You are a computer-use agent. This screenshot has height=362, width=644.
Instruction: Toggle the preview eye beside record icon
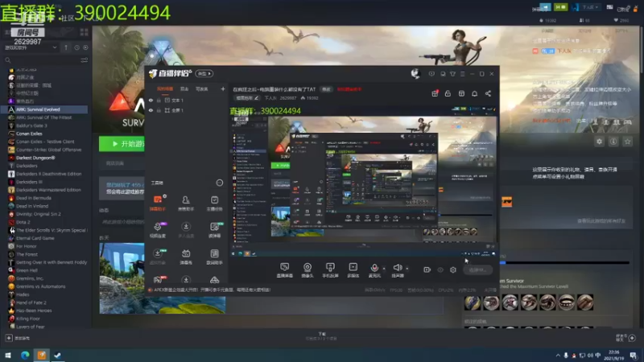[x=440, y=269]
